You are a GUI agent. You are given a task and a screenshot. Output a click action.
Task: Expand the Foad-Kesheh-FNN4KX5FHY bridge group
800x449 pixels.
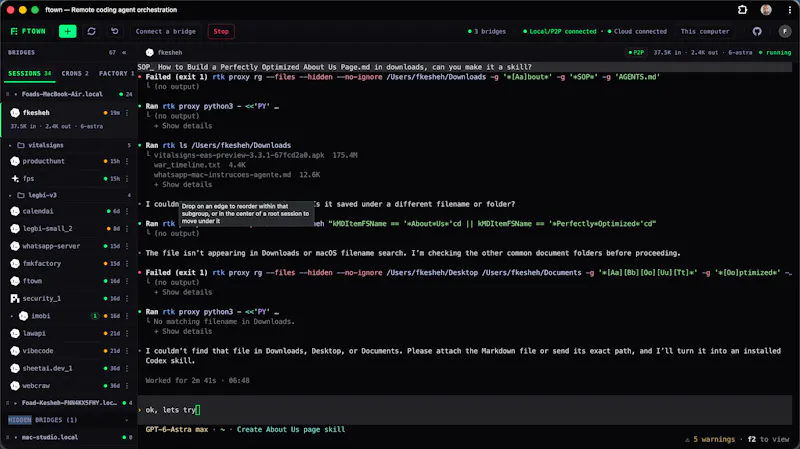[x=16, y=403]
